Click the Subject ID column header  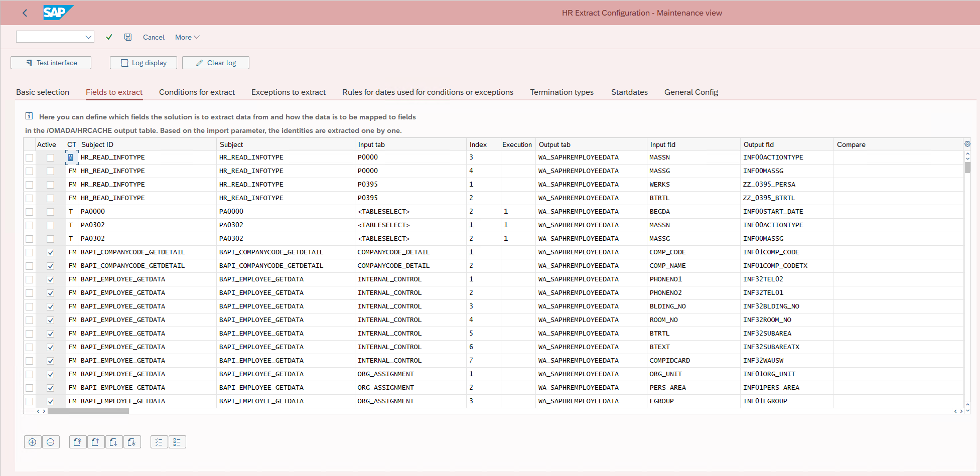[x=147, y=144]
